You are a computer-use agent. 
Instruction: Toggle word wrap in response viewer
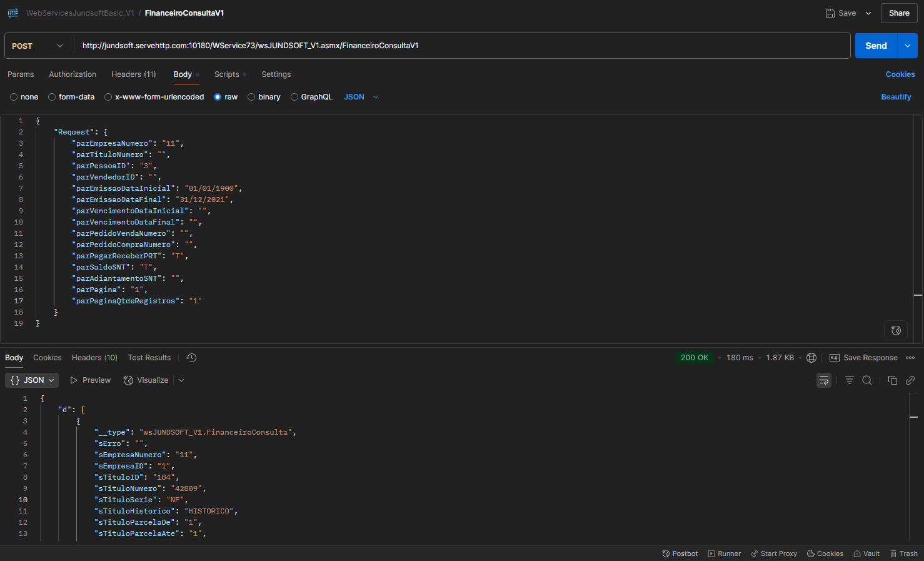[824, 380]
